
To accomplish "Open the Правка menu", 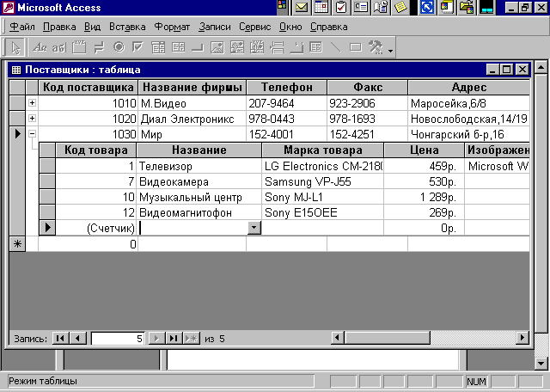I will [59, 27].
